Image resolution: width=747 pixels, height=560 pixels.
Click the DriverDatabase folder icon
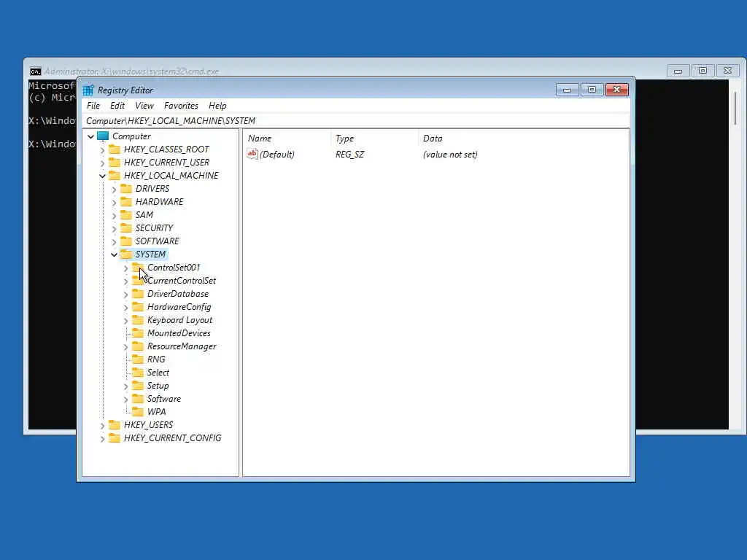click(x=138, y=293)
